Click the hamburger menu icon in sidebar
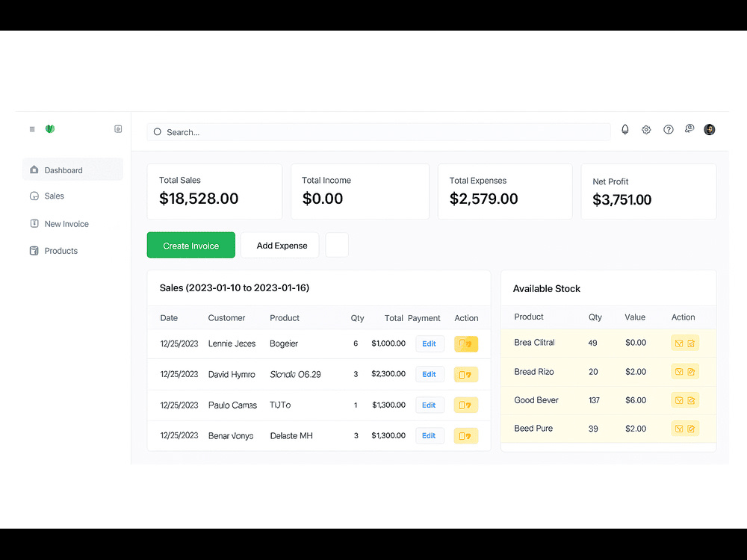The image size is (747, 560). click(32, 129)
